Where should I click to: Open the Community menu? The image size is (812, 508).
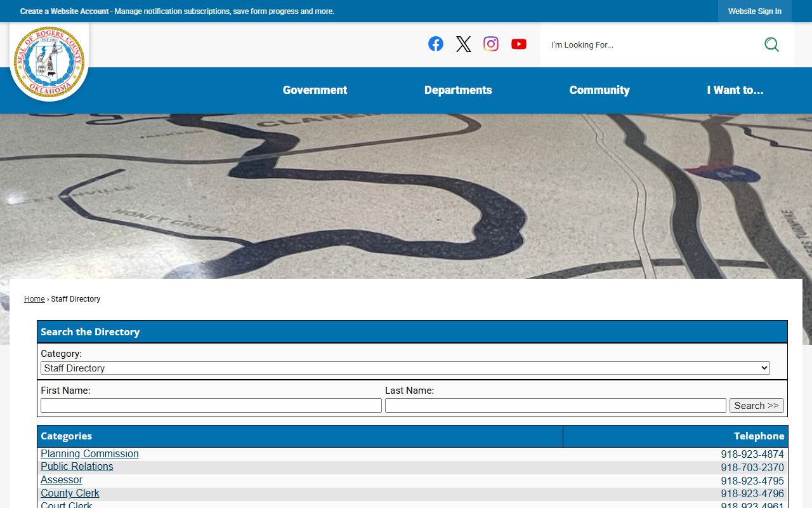click(599, 90)
